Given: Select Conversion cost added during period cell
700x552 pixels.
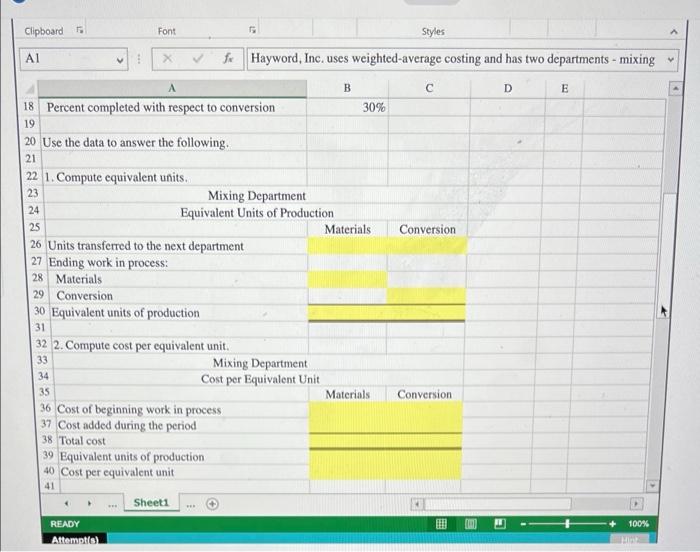Looking at the screenshot, I should (424, 425).
